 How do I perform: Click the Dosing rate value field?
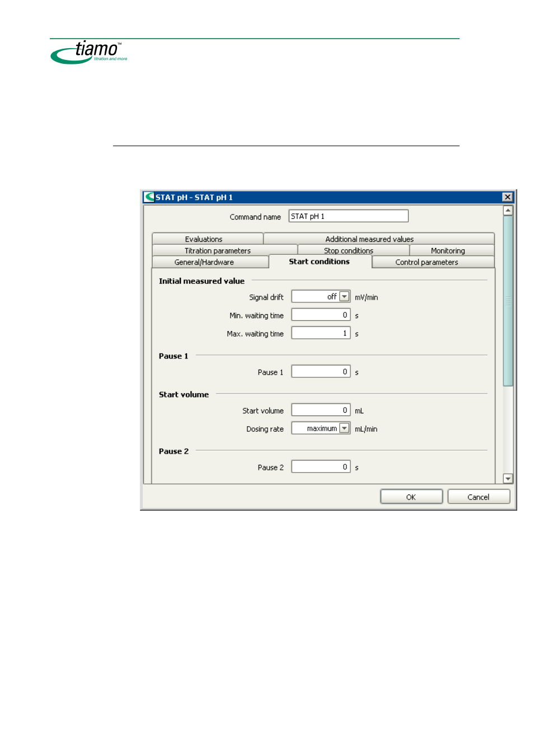tap(316, 428)
